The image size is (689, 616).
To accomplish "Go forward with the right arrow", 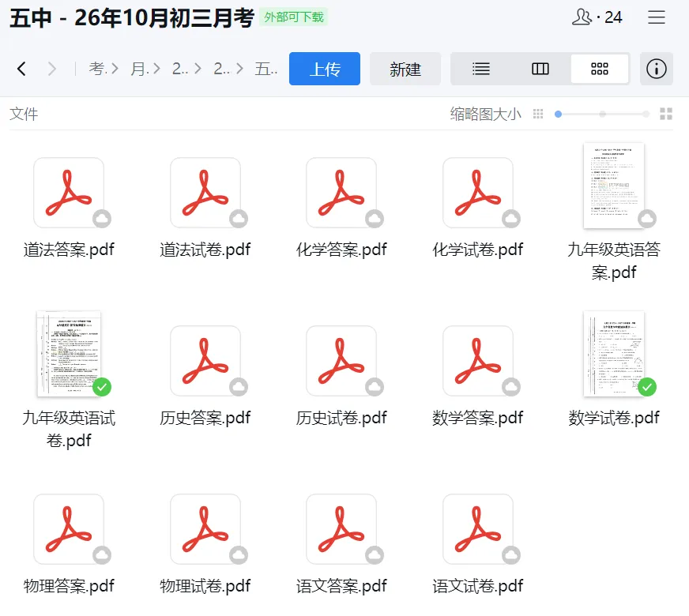I will pos(52,69).
